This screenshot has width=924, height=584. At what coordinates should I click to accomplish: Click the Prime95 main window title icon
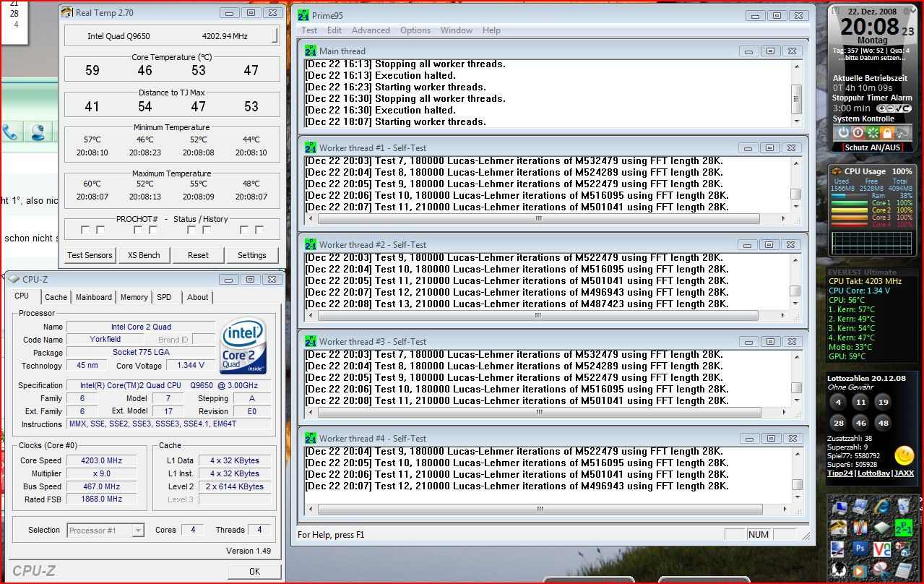pyautogui.click(x=303, y=15)
